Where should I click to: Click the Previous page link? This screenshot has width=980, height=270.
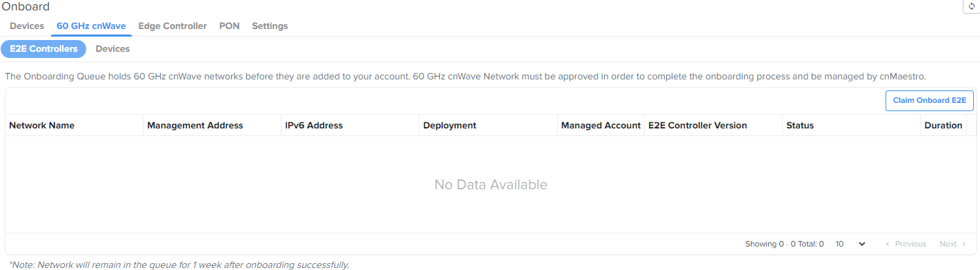[x=906, y=244]
